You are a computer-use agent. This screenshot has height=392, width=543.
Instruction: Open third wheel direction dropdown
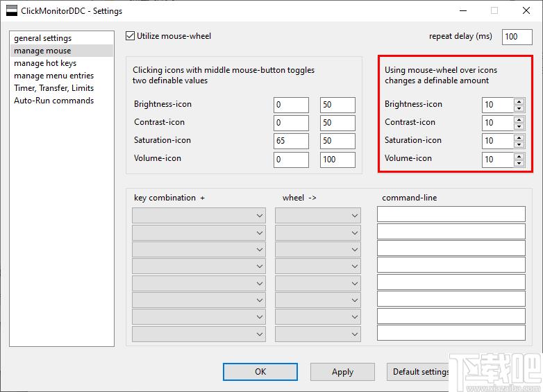[x=318, y=250]
